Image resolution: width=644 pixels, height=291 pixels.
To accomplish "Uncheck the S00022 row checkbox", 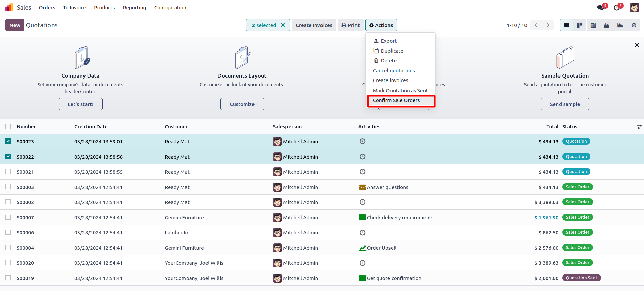I will coord(8,157).
